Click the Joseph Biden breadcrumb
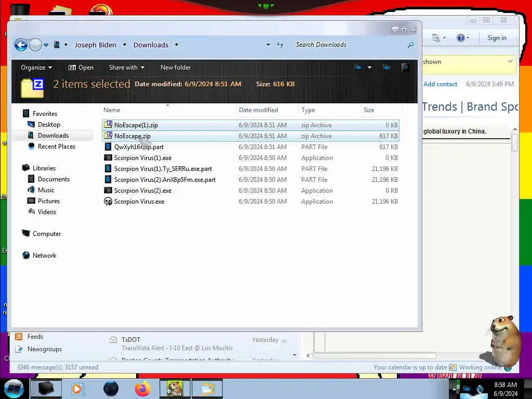 (96, 45)
